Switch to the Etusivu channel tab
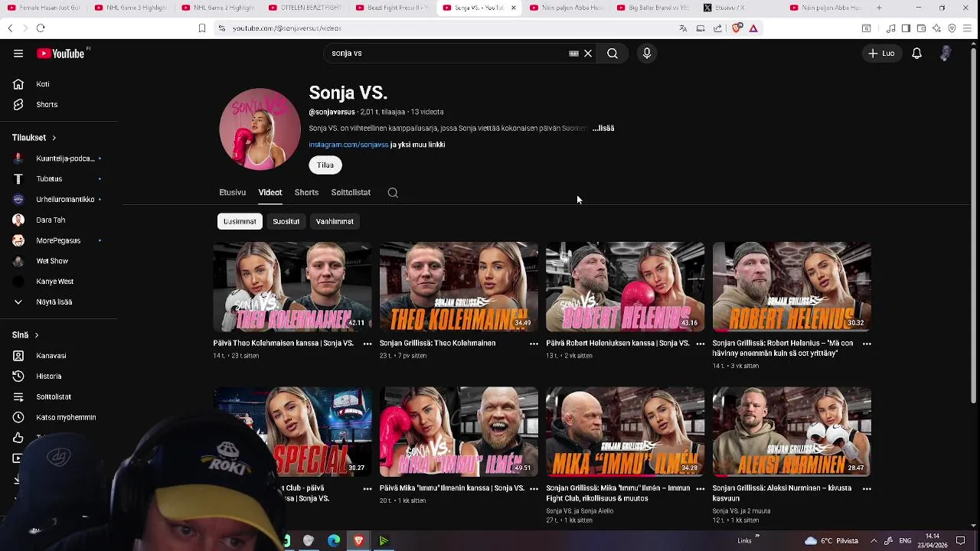This screenshot has width=980, height=551. (232, 193)
